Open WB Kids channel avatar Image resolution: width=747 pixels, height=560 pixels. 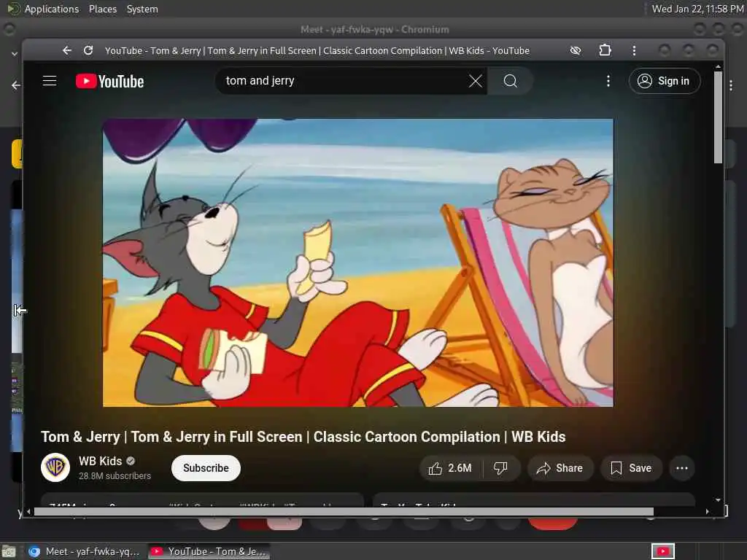[x=55, y=467]
